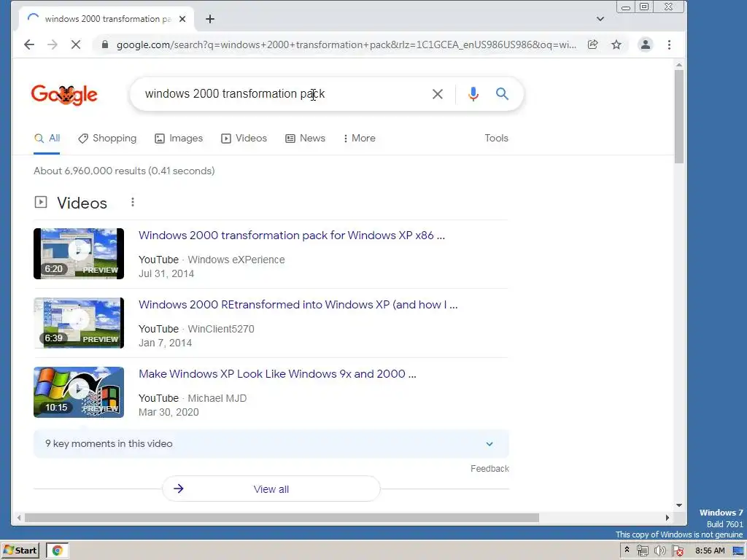This screenshot has width=747, height=560.
Task: Play the 6:39 video preview thumbnail
Action: point(79,323)
